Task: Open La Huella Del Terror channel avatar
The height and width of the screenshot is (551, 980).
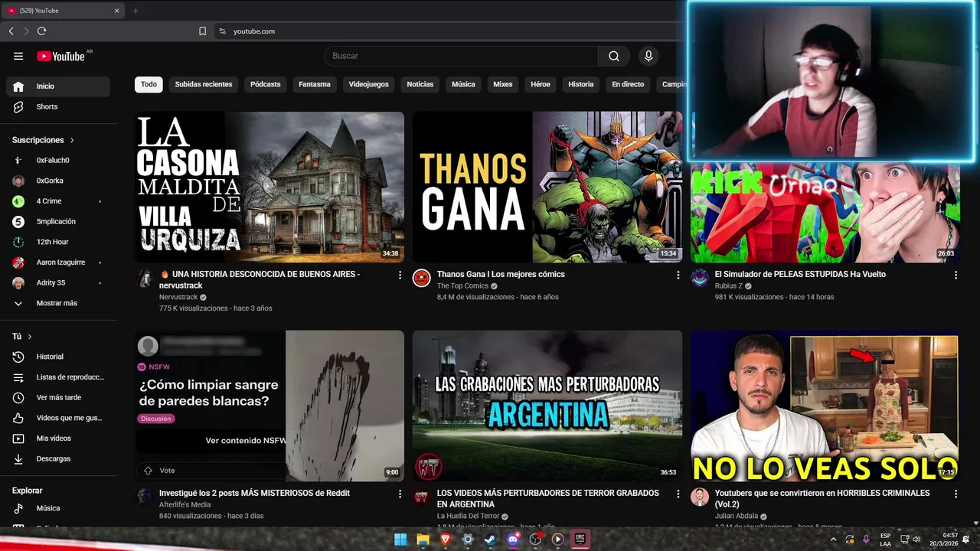Action: point(422,497)
